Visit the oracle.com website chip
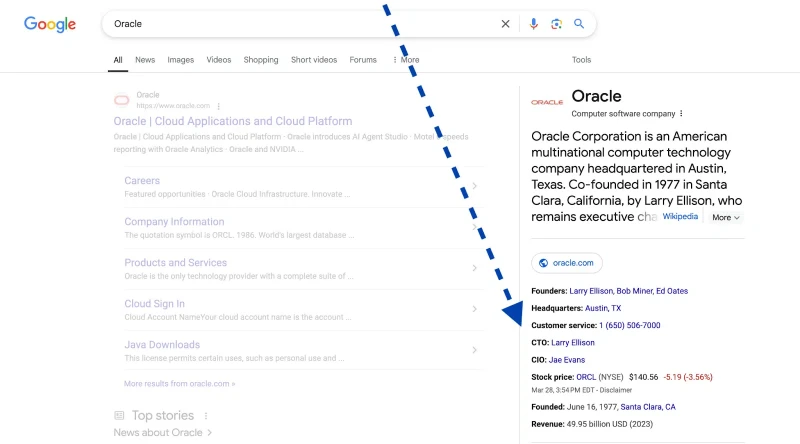This screenshot has height=444, width=800. tap(567, 263)
